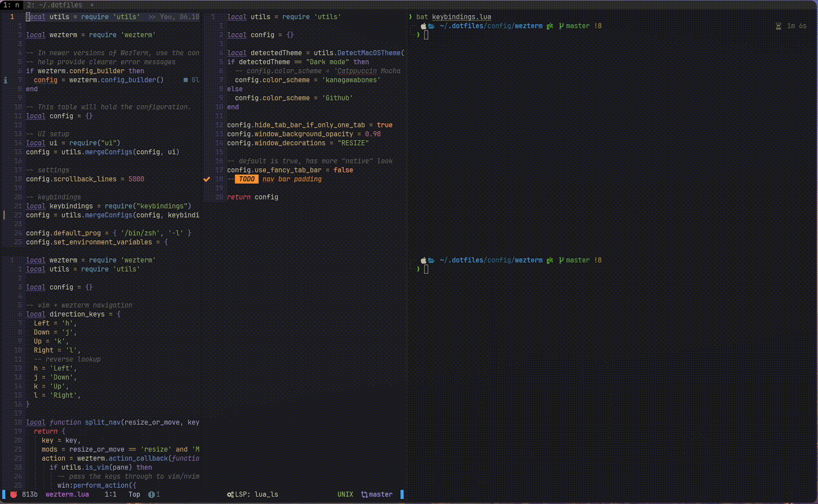818x504 pixels.
Task: Click the 'local keybindings = require("keybindings")' line
Action: tap(109, 206)
